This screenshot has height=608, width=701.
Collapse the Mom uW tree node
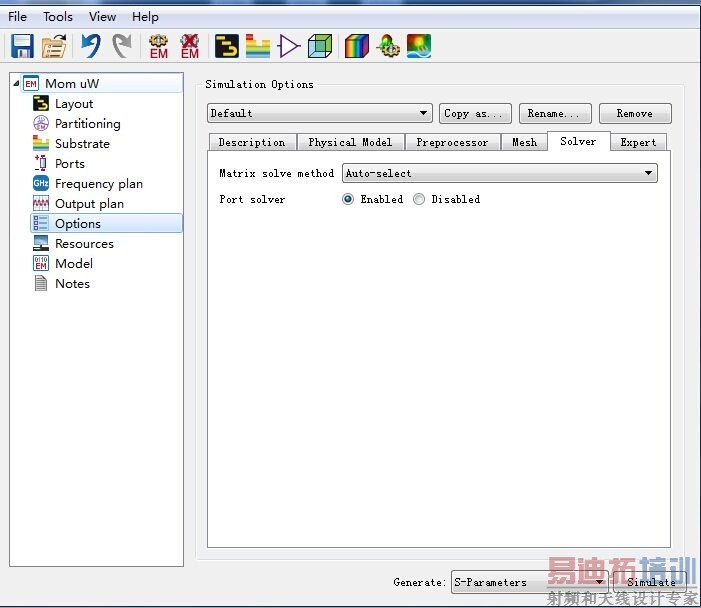pyautogui.click(x=16, y=84)
